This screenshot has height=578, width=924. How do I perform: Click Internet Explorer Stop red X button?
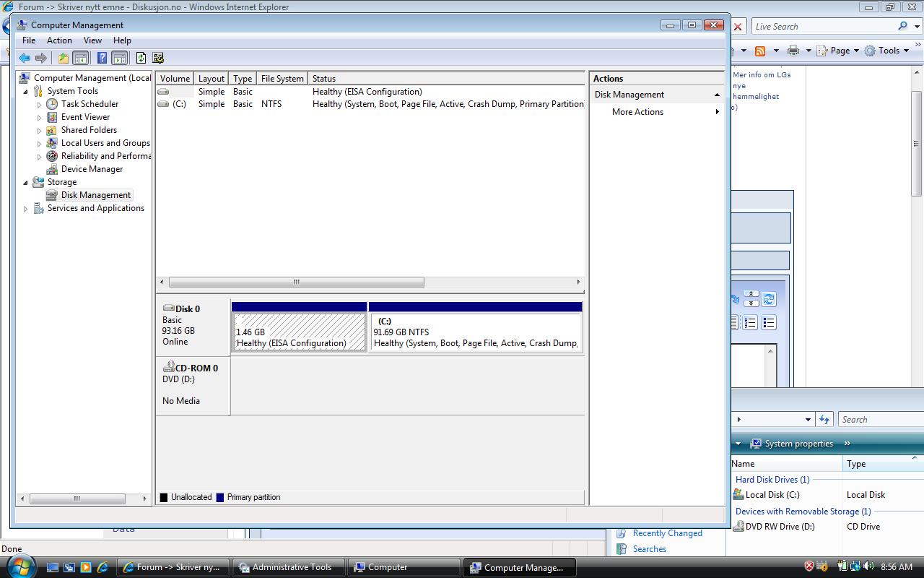(x=738, y=27)
